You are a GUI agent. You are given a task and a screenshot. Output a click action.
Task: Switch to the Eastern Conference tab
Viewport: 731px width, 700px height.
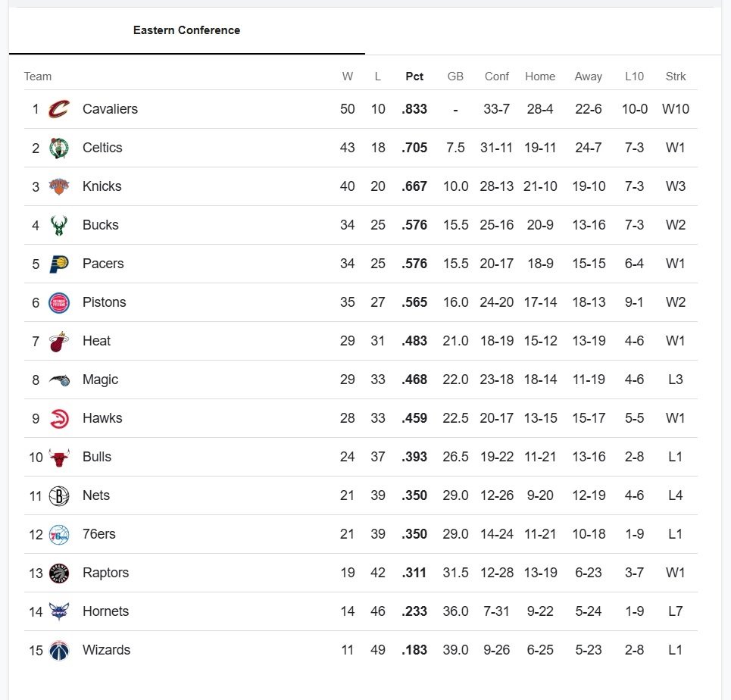[186, 31]
